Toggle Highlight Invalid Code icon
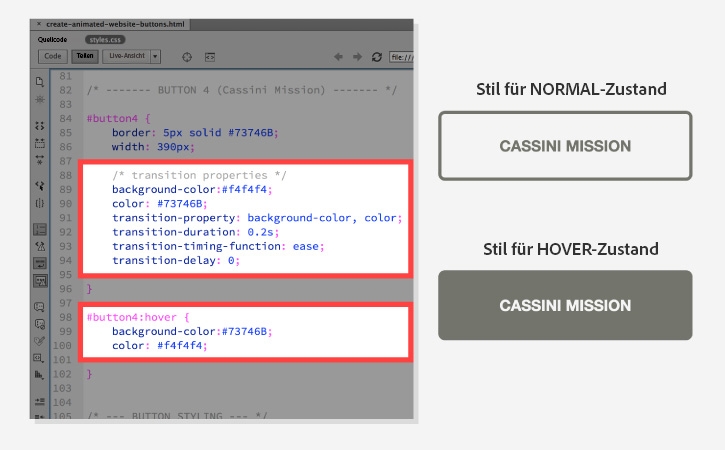The image size is (725, 450). point(40,246)
